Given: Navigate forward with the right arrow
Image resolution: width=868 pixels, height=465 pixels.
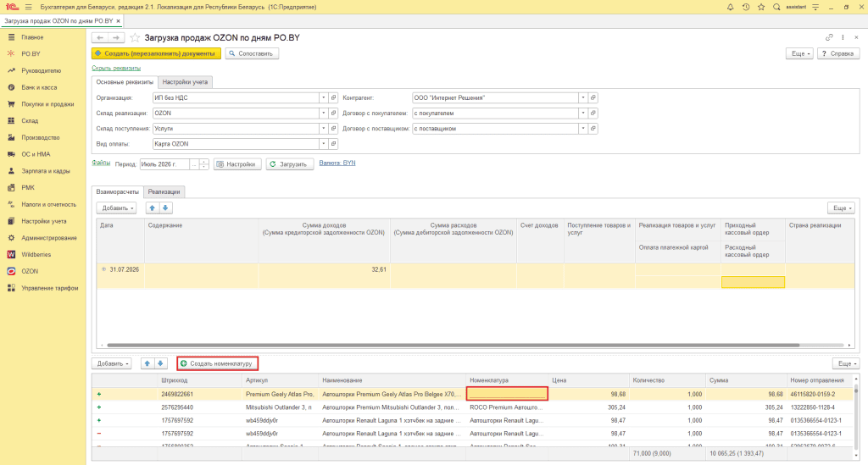Looking at the screenshot, I should click(115, 37).
